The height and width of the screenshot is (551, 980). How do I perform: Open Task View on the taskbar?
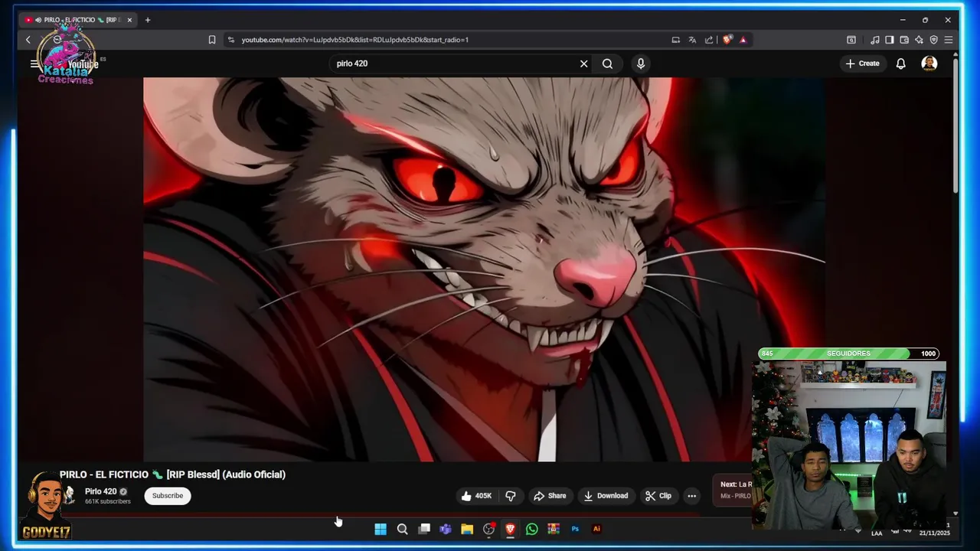pos(424,529)
